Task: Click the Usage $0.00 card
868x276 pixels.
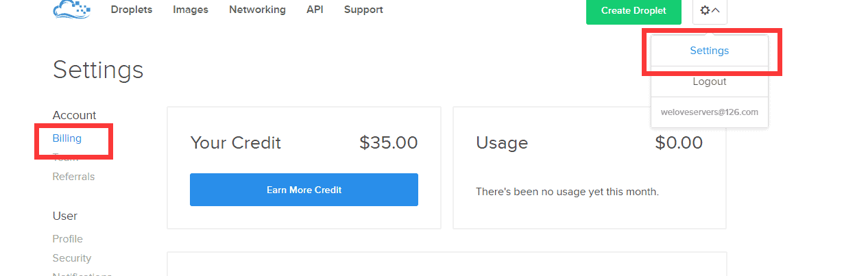Action: pos(590,168)
